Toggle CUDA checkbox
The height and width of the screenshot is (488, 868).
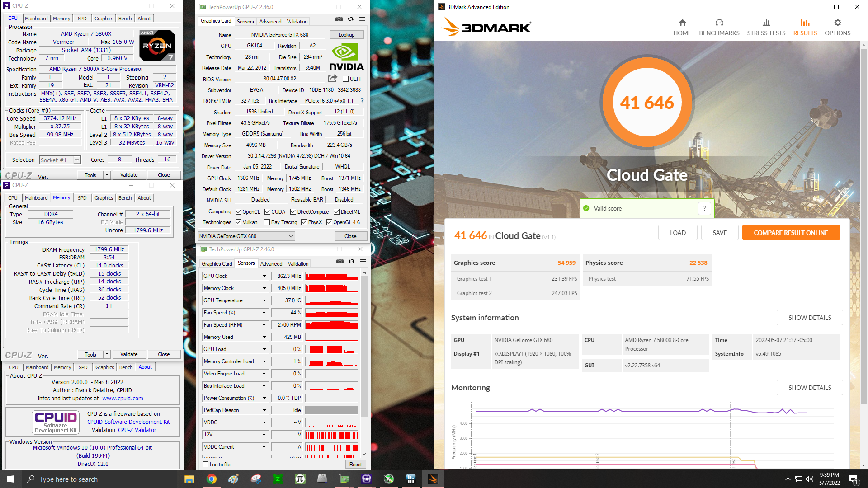click(267, 212)
